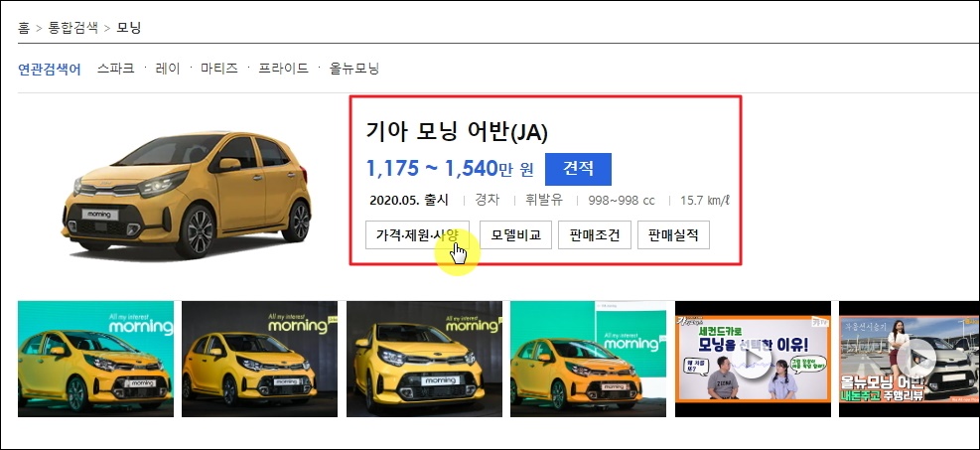Click the 1,175 ~ 1,540만 원 price
The width and height of the screenshot is (980, 450).
tap(450, 168)
